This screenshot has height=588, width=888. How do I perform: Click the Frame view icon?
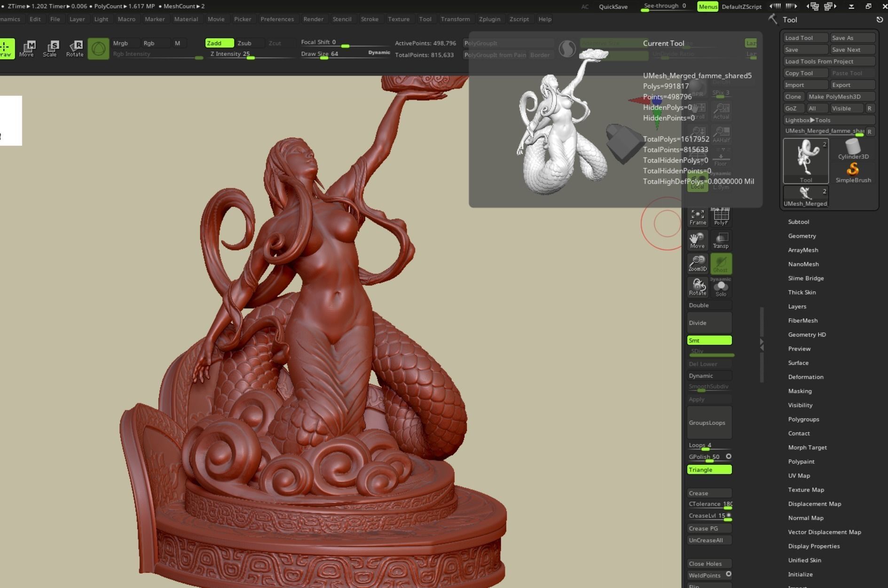698,217
